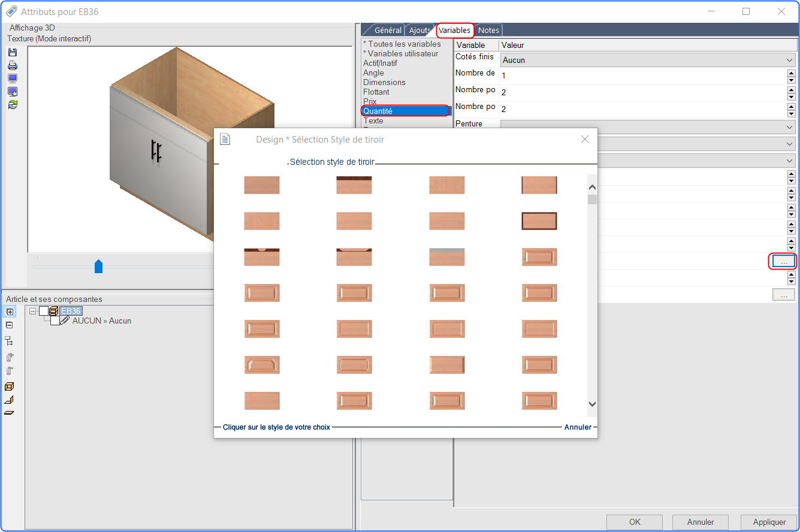The image size is (800, 532).
Task: Open the Cotés finis dropdown showing Aucun
Action: click(648, 60)
